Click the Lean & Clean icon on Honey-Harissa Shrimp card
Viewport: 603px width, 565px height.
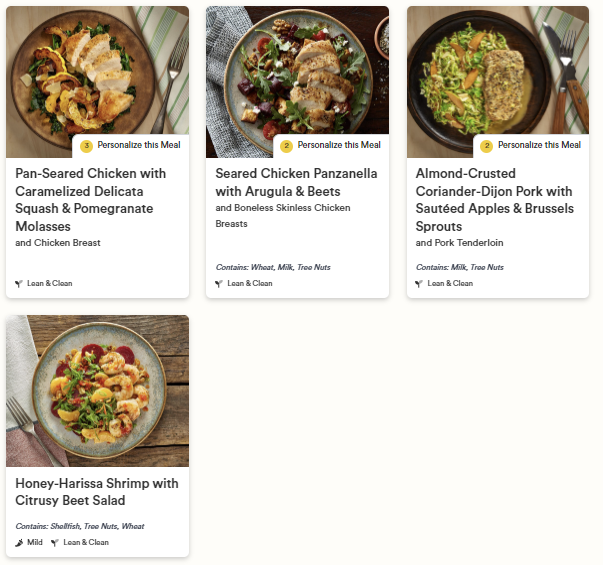[x=55, y=543]
